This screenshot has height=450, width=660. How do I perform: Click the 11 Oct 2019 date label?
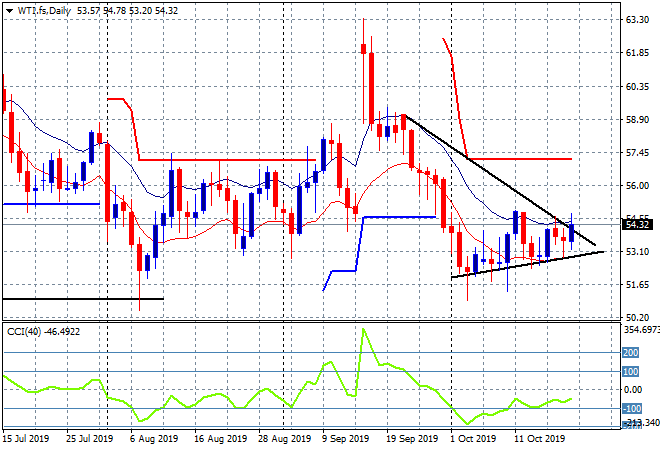pos(540,439)
